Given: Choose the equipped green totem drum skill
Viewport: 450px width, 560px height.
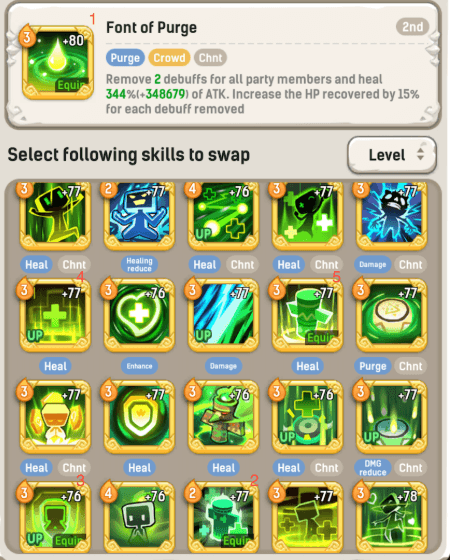Looking at the screenshot, I should tap(307, 314).
